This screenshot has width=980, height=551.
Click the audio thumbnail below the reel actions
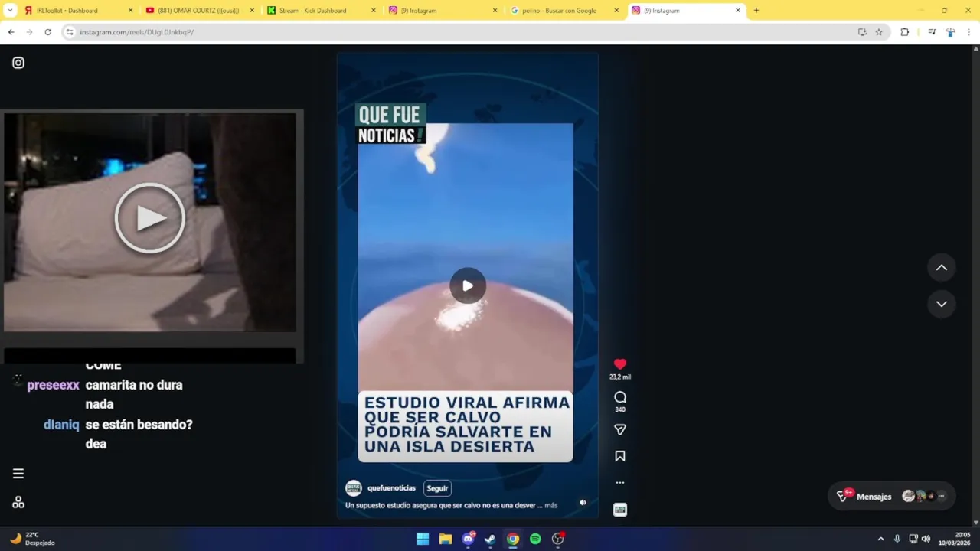point(620,510)
